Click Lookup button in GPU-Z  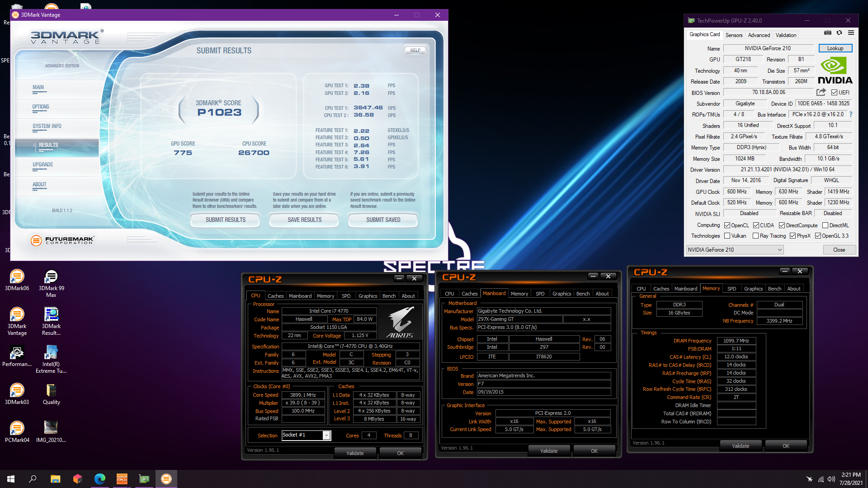click(835, 48)
